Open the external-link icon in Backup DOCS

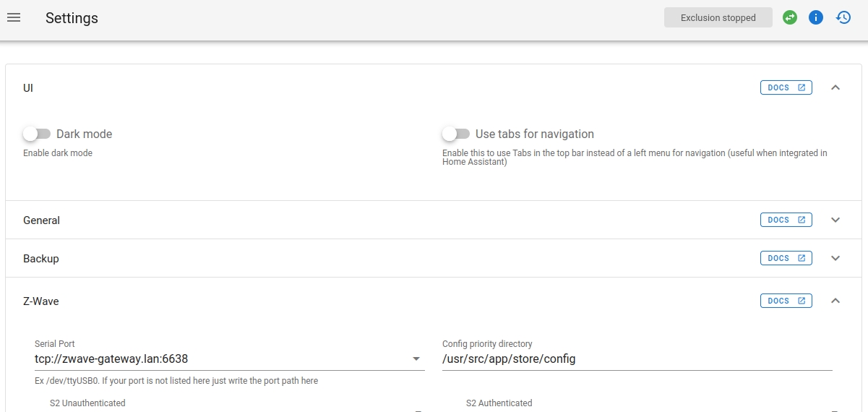click(x=802, y=258)
